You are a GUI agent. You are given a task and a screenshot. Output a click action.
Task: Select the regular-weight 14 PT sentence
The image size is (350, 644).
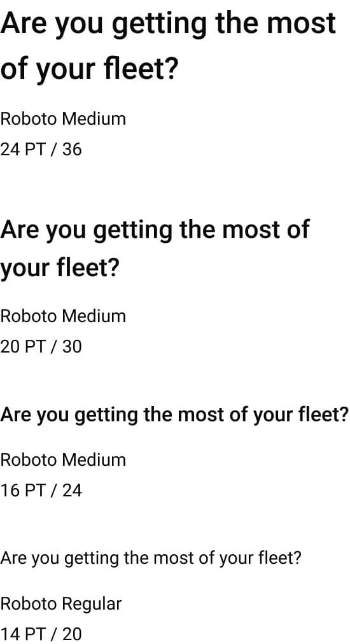151,559
